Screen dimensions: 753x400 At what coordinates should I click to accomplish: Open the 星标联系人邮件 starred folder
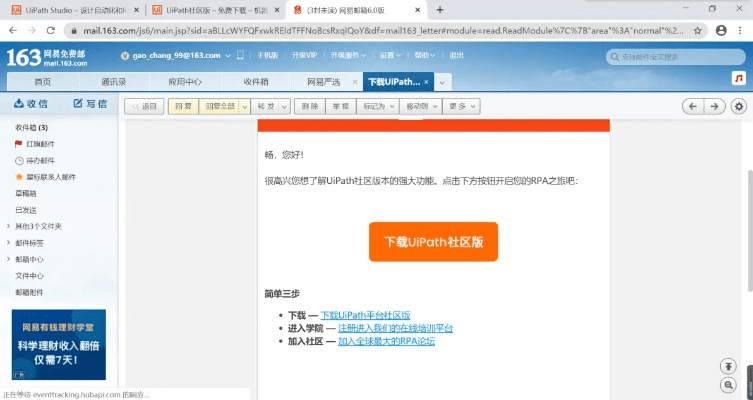click(45, 177)
